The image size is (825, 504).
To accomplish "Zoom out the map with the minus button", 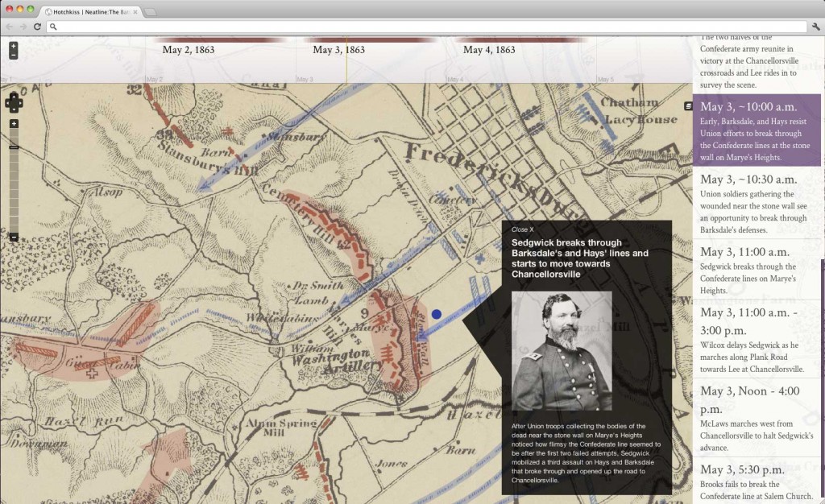I will click(14, 237).
